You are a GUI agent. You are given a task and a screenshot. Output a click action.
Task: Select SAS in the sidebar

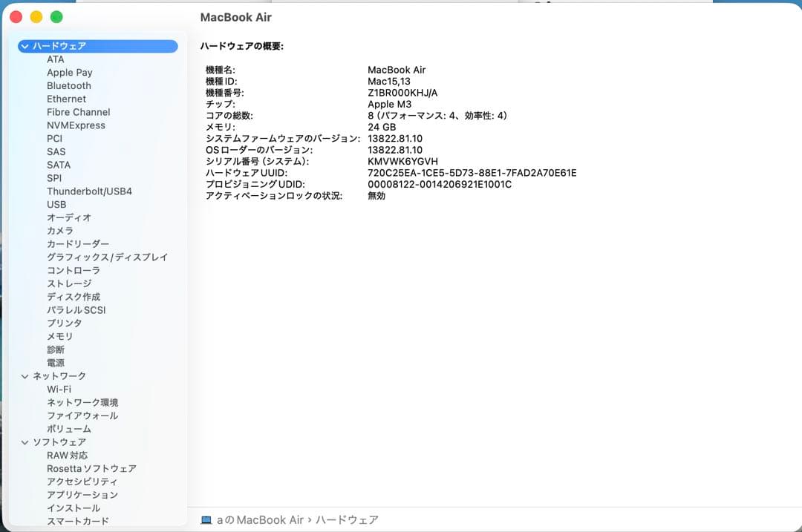[56, 152]
